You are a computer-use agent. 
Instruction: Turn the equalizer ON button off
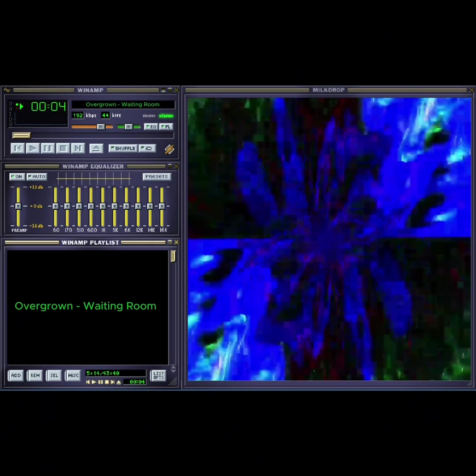pyautogui.click(x=17, y=177)
